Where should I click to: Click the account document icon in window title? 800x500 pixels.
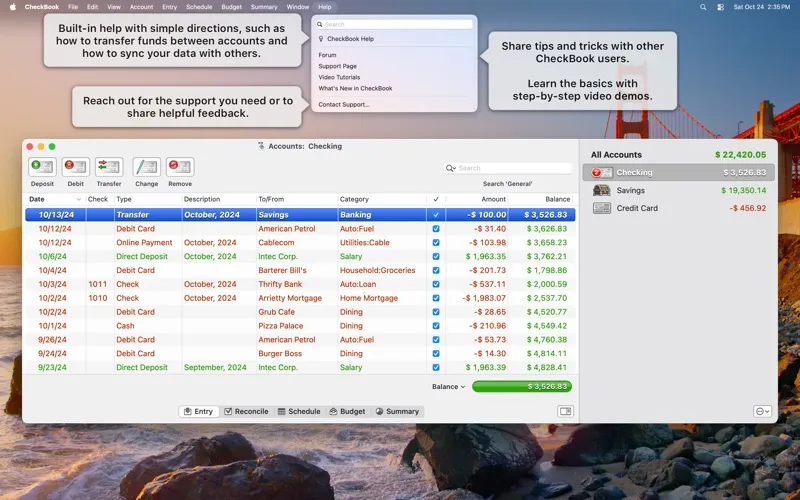pos(261,146)
